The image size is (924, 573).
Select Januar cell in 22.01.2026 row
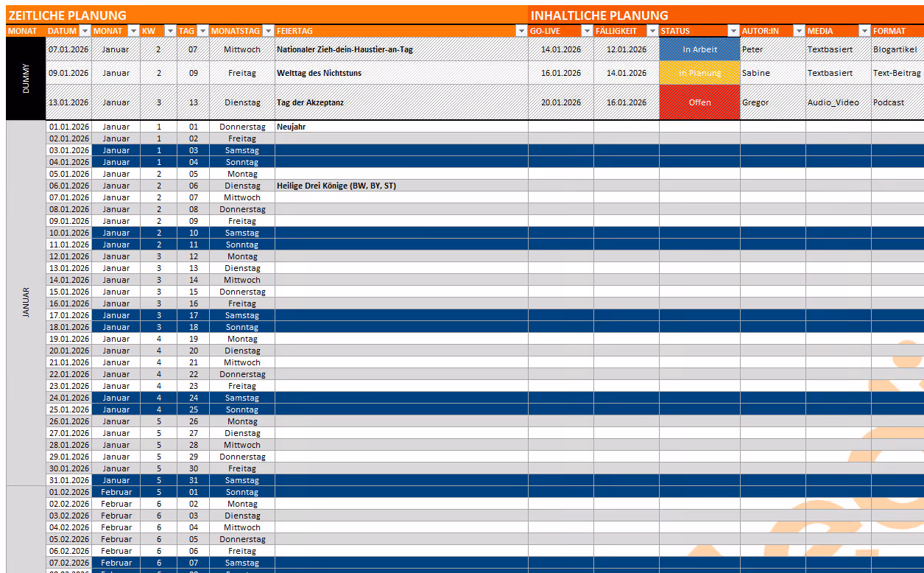(116, 374)
